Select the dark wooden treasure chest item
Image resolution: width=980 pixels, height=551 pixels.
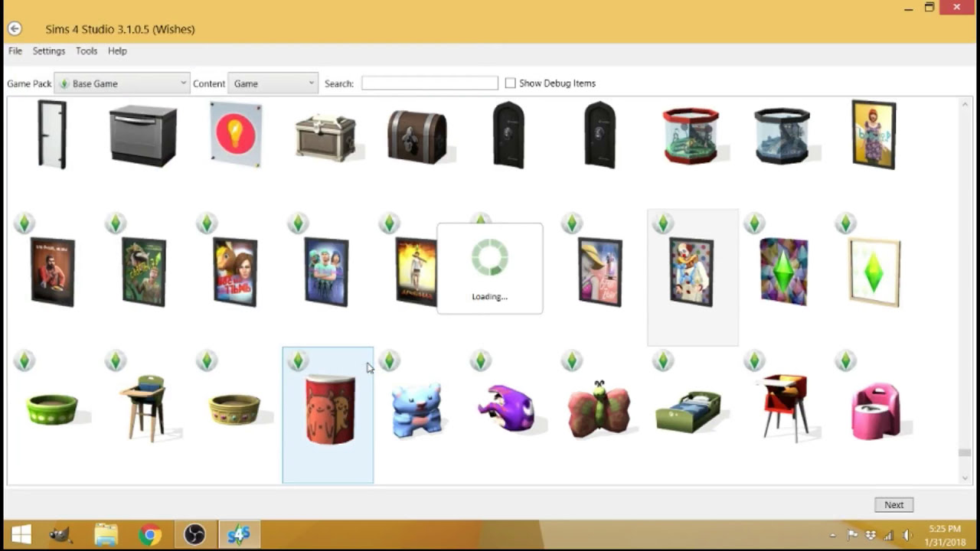(x=417, y=137)
